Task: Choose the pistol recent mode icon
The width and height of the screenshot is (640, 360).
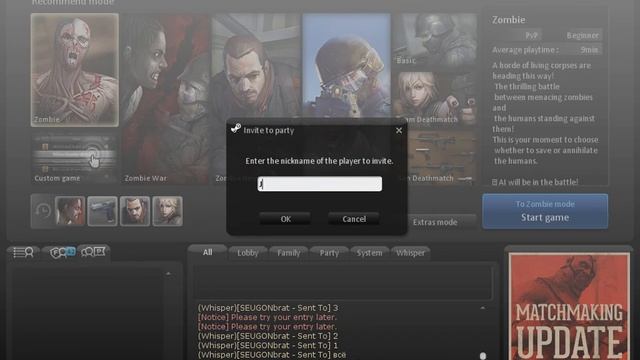Action: 102,211
